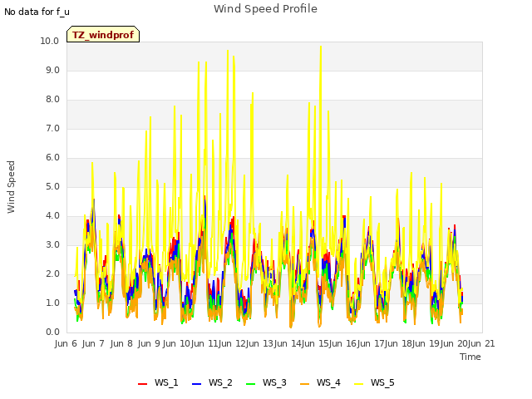Click the 10.0 y-axis tick label

[x=50, y=41]
